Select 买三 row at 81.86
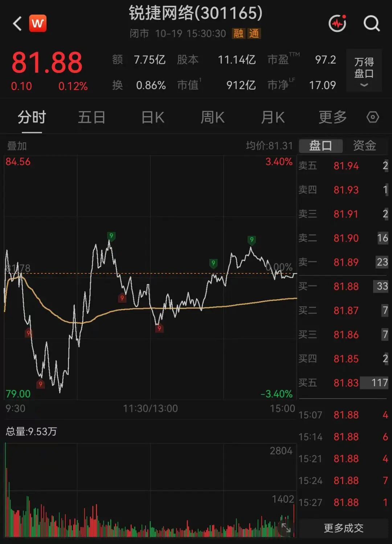Viewport: 392px width, 544px height. coord(343,334)
